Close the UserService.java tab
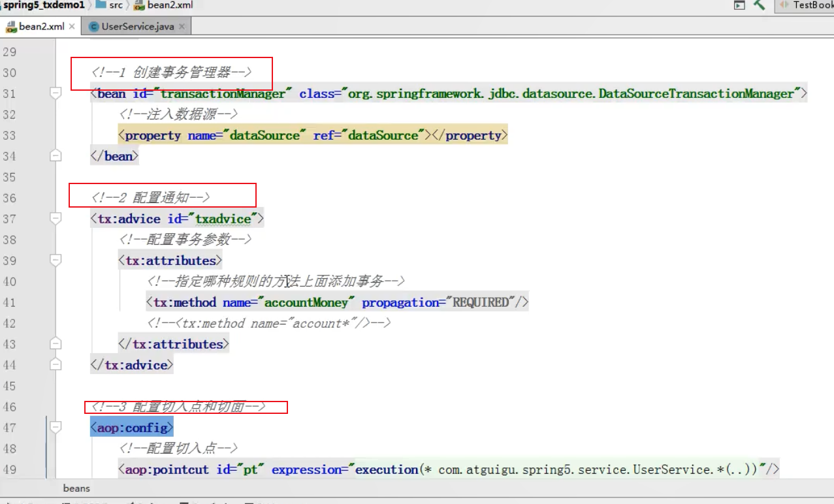The width and height of the screenshot is (834, 504). [182, 27]
